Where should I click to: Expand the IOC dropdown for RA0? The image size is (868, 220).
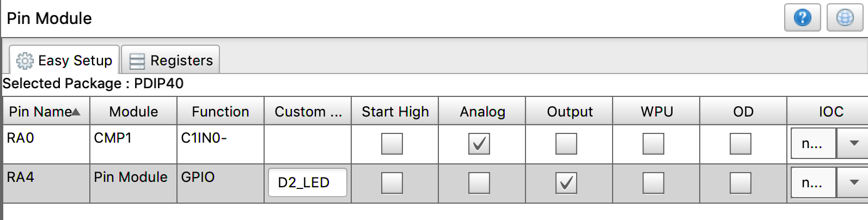click(x=853, y=144)
